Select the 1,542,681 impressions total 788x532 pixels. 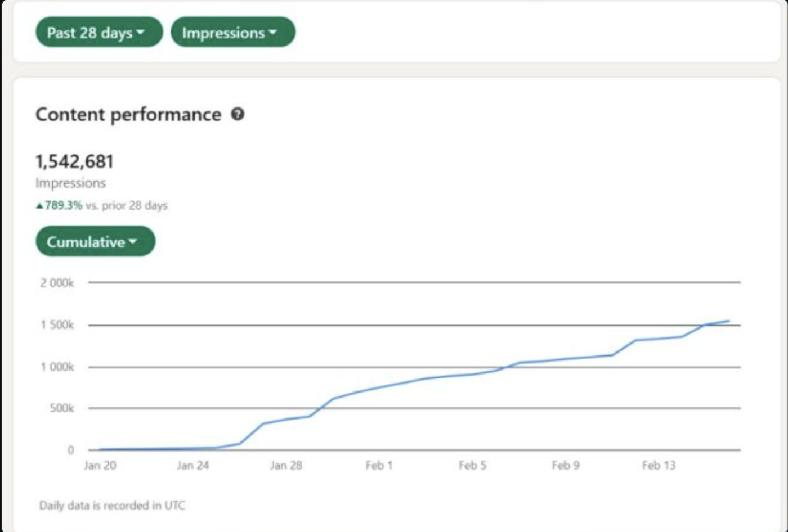pyautogui.click(x=74, y=161)
